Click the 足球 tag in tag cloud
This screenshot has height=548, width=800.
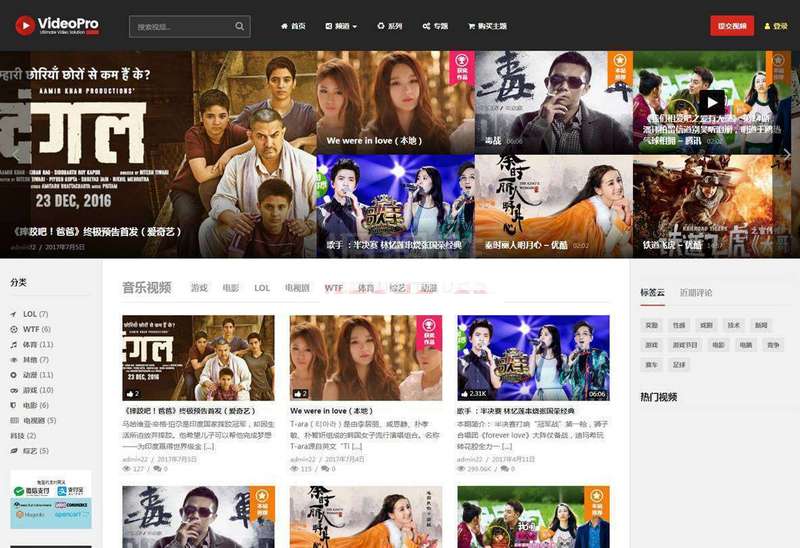click(679, 365)
